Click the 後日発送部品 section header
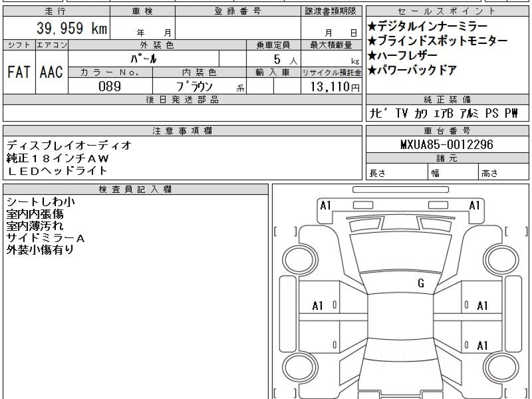 click(183, 100)
